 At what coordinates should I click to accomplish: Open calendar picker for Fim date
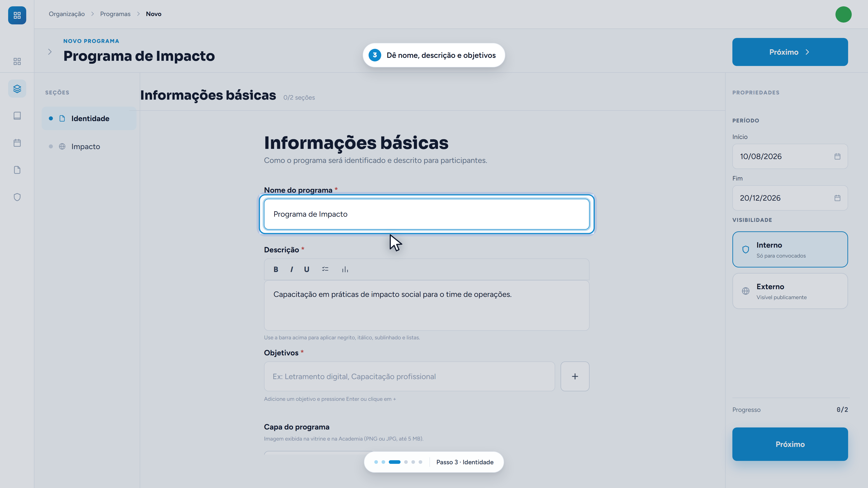click(837, 198)
